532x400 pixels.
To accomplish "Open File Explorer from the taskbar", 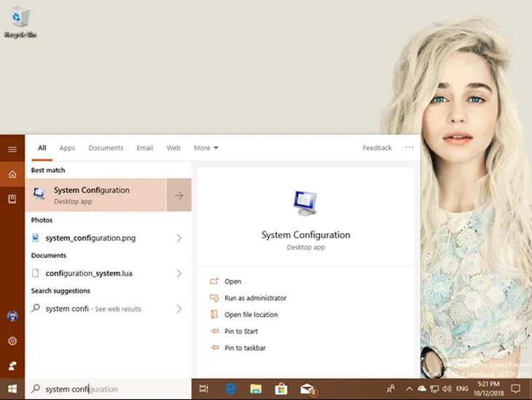I will pyautogui.click(x=256, y=389).
